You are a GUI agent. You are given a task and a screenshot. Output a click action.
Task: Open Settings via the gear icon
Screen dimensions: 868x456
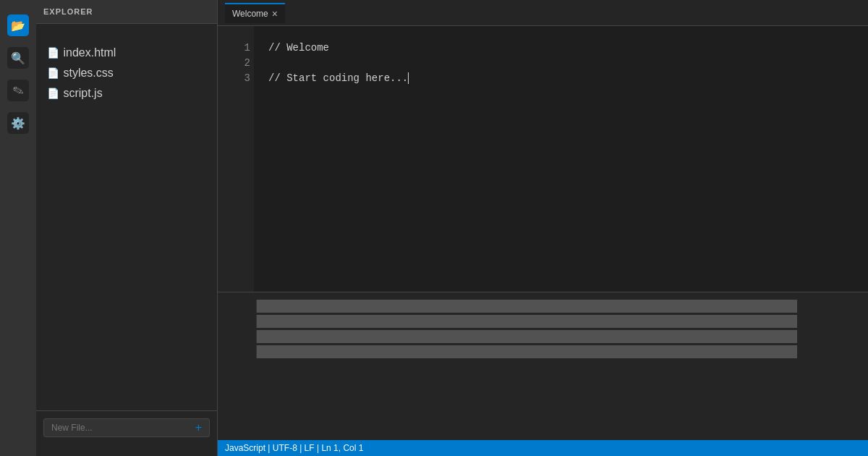[x=18, y=123]
